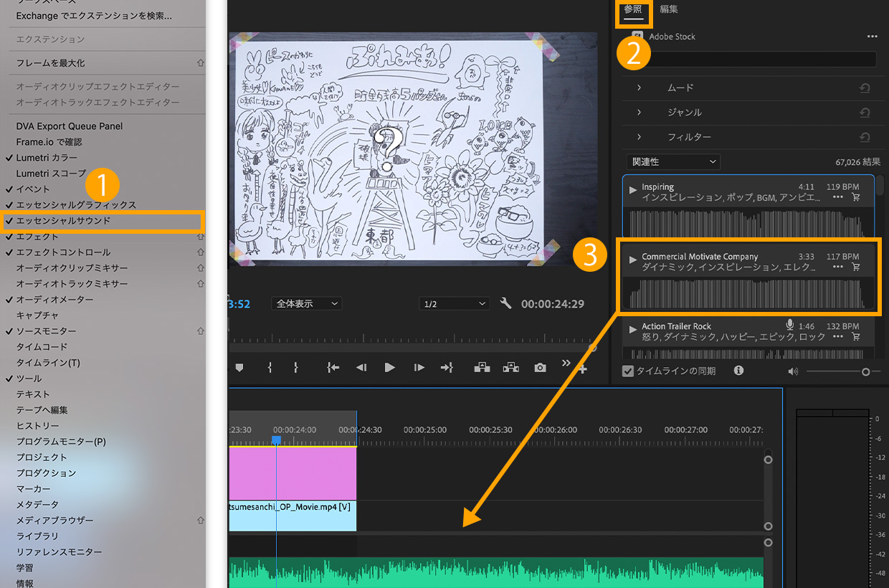Open 全体表示 zoom level dropdown
Image resolution: width=889 pixels, height=588 pixels.
[x=307, y=303]
